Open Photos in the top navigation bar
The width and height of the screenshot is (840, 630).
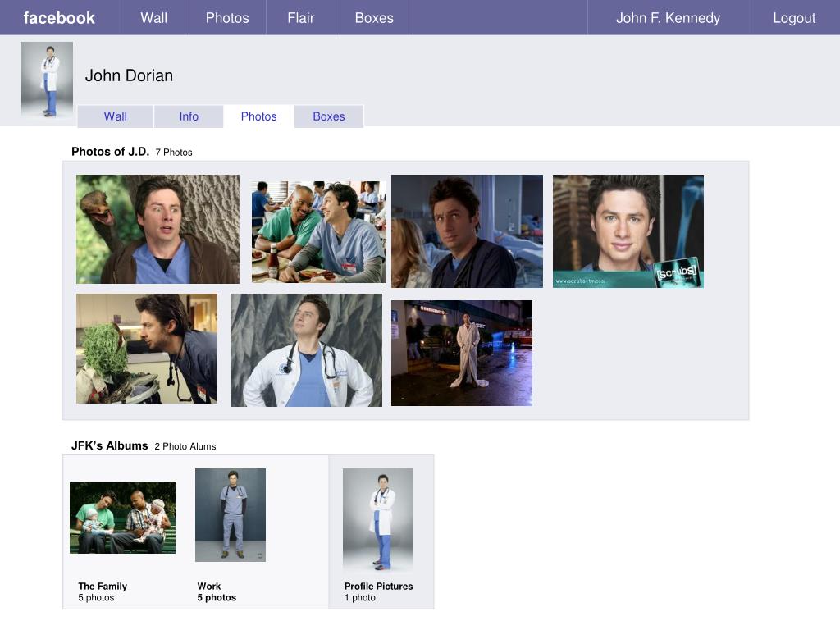pos(227,18)
